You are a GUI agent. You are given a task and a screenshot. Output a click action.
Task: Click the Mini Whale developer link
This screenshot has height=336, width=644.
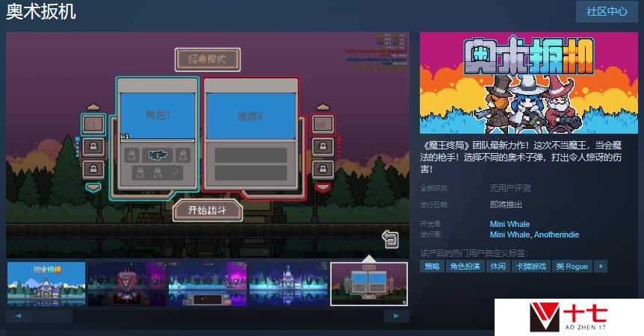pyautogui.click(x=510, y=224)
